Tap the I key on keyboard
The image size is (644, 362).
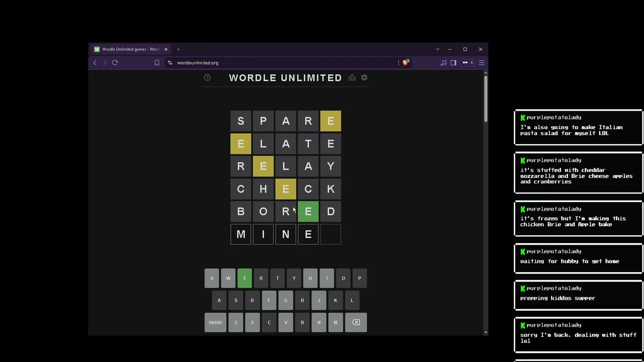(x=327, y=278)
